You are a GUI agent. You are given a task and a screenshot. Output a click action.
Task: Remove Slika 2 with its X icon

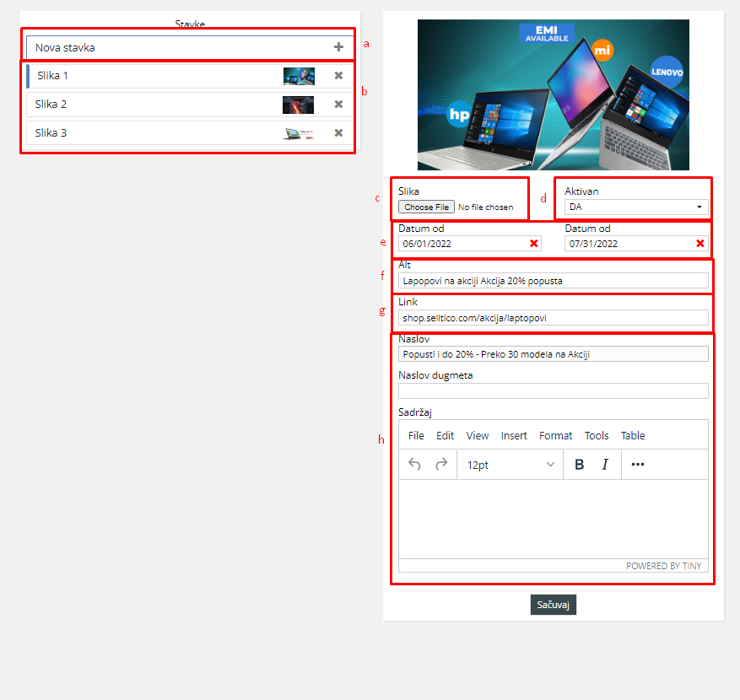[x=338, y=105]
